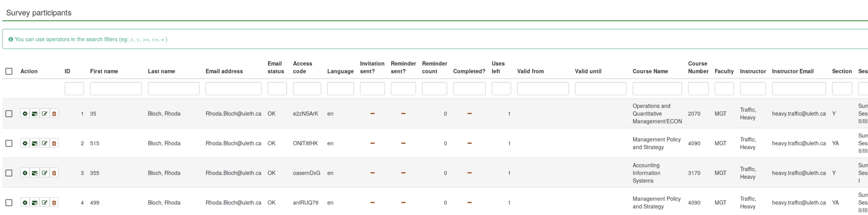Viewport: 868px width, 215px height.
Task: Delete participant trash icon for ID 3 row
Action: click(x=54, y=173)
